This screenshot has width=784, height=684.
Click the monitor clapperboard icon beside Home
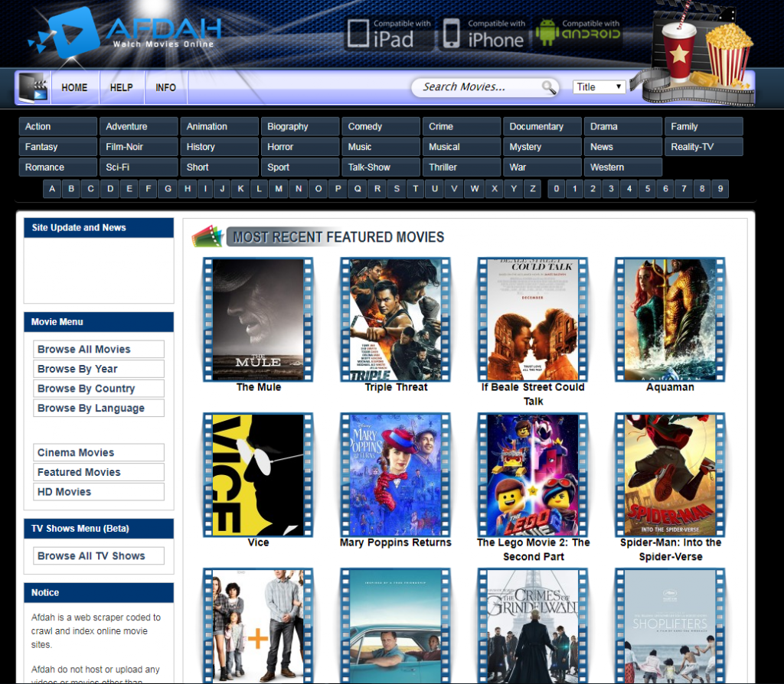pyautogui.click(x=33, y=87)
